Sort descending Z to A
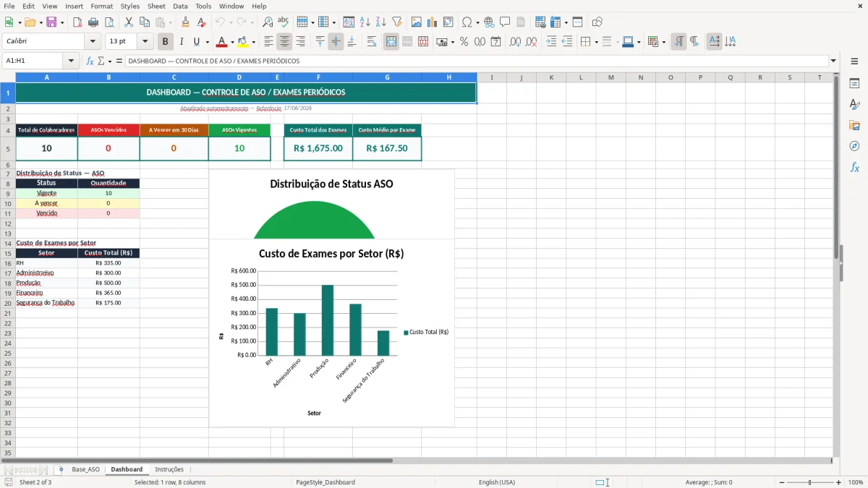This screenshot has height=488, width=868. (380, 22)
